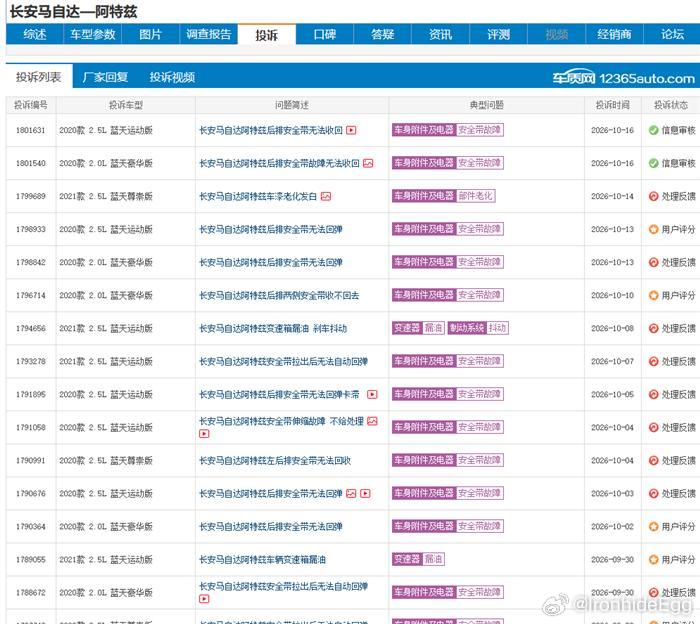Open image icon for complaint 1790676
This screenshot has height=624, width=700.
click(351, 494)
